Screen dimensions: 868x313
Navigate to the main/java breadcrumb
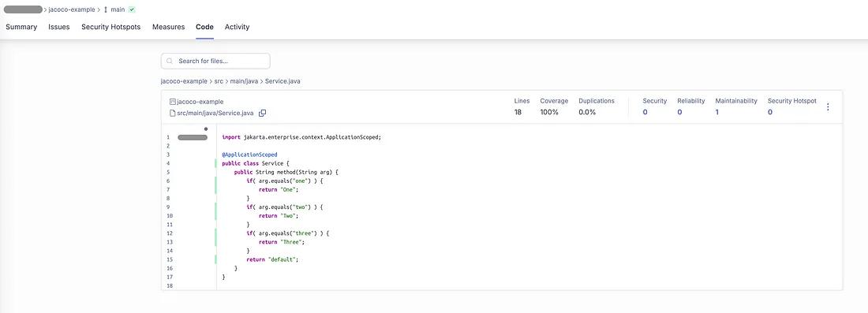pyautogui.click(x=244, y=80)
